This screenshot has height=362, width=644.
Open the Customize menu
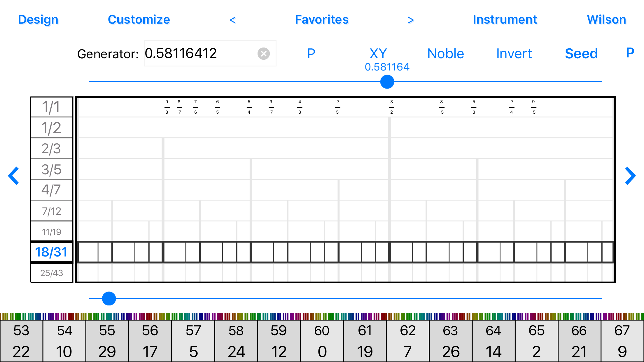[139, 20]
